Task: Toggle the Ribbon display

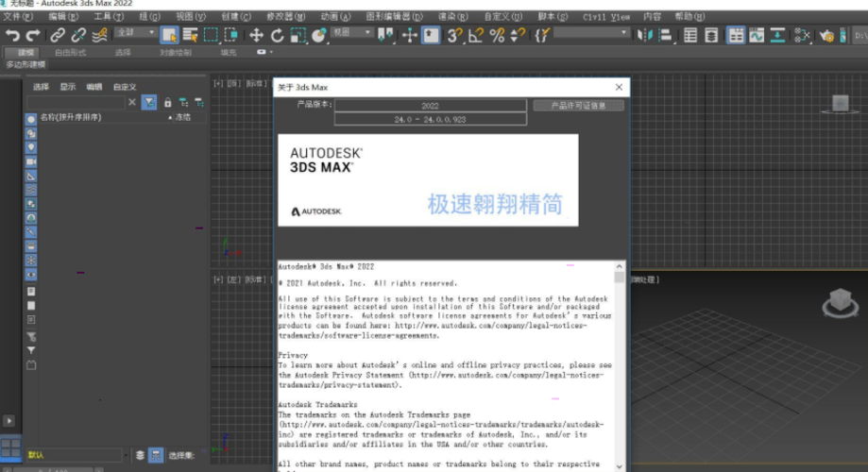Action: (736, 36)
